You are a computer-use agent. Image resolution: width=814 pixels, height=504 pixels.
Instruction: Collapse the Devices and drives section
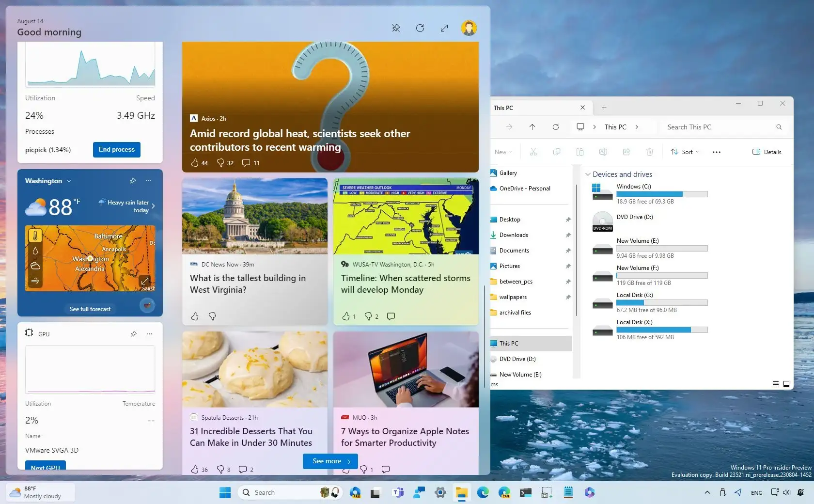coord(588,174)
